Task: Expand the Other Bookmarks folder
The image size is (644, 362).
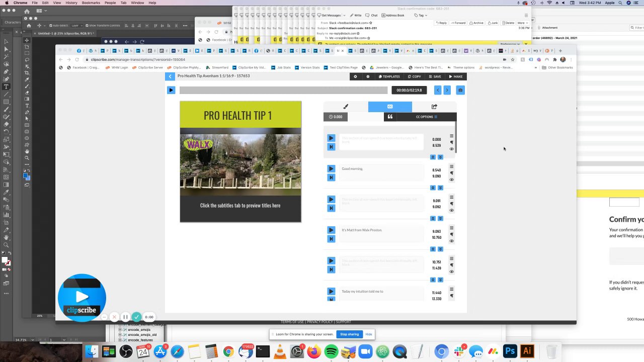Action: (557, 67)
